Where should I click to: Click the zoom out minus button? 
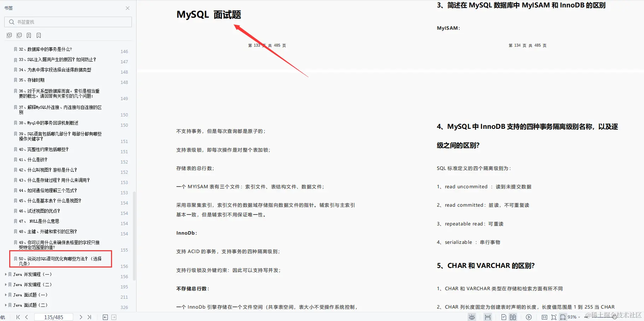pos(587,317)
